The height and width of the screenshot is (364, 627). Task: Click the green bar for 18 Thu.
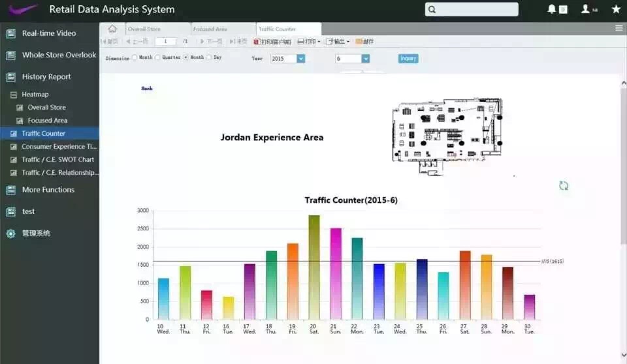[271, 285]
